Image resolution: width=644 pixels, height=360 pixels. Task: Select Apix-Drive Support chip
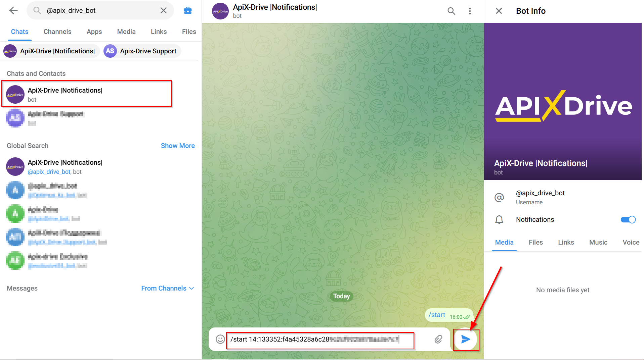(x=142, y=51)
